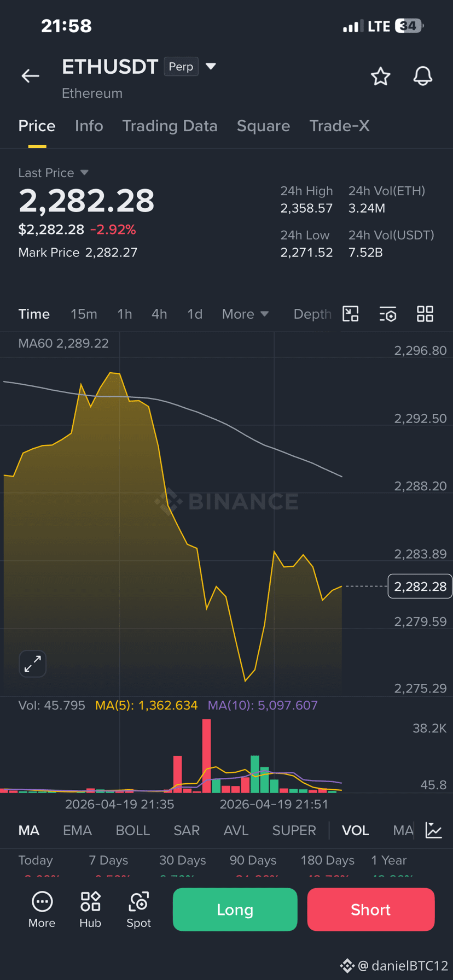Screen dimensions: 453x980
Task: Toggle the MA main indicator
Action: [x=29, y=831]
